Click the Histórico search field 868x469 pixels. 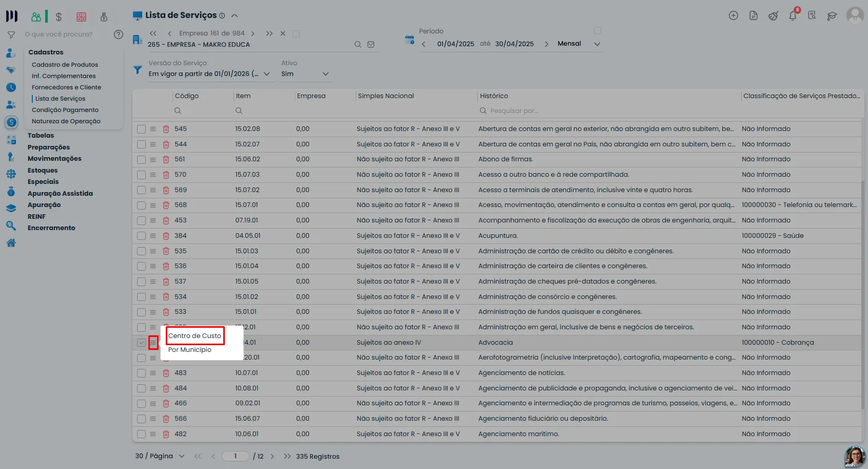coord(608,111)
